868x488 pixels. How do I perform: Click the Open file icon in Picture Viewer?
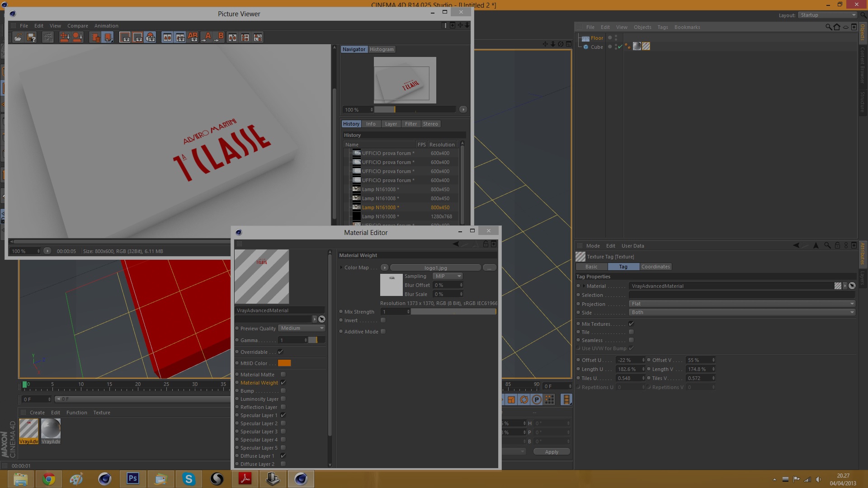pos(18,38)
